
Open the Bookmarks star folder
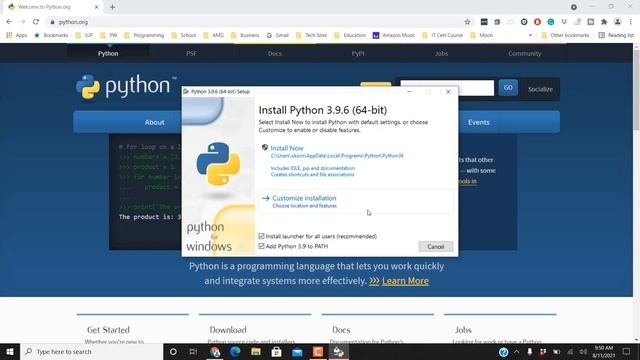tap(51, 36)
